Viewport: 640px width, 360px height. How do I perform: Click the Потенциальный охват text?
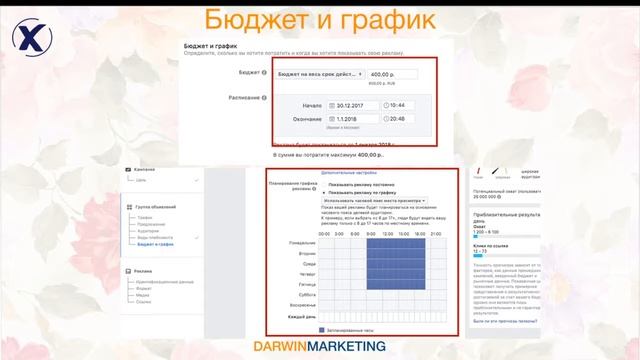click(507, 191)
